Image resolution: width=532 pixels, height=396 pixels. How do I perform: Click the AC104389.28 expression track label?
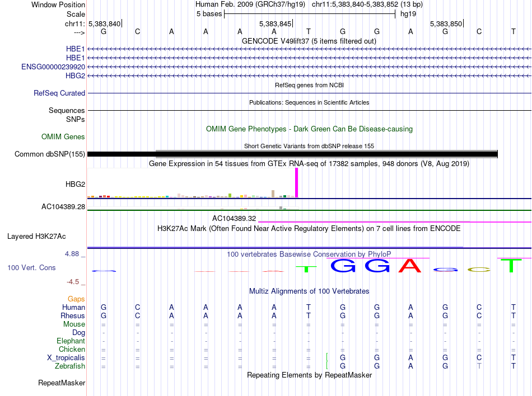click(x=63, y=206)
